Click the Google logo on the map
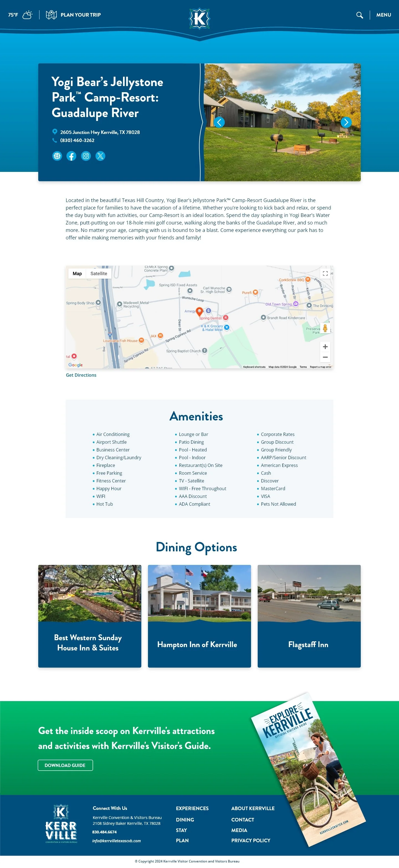Image resolution: width=399 pixels, height=868 pixels. point(76,365)
